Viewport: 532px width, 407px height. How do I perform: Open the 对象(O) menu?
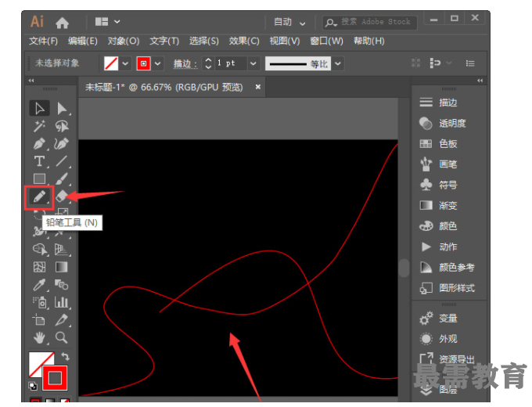click(x=124, y=41)
